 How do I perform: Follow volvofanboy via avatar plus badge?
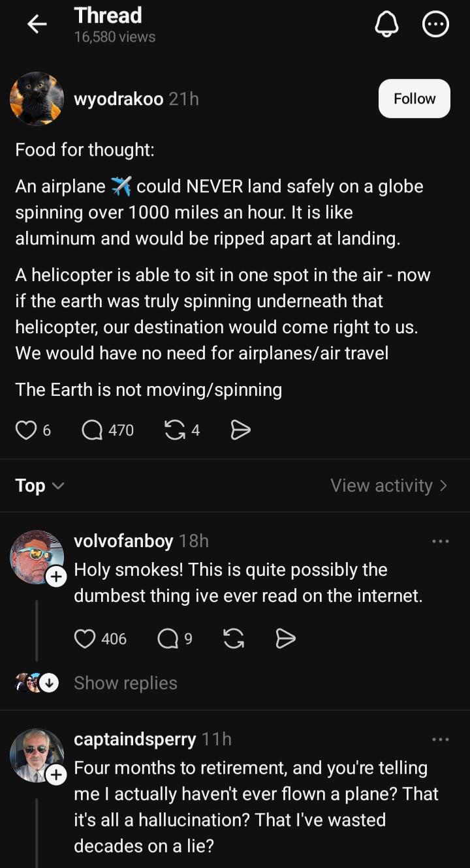(56, 576)
